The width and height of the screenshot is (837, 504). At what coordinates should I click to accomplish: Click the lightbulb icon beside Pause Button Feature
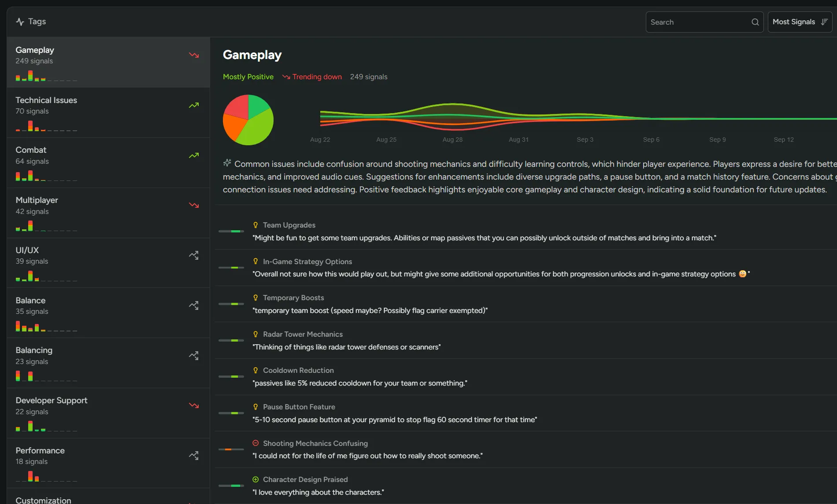click(256, 407)
